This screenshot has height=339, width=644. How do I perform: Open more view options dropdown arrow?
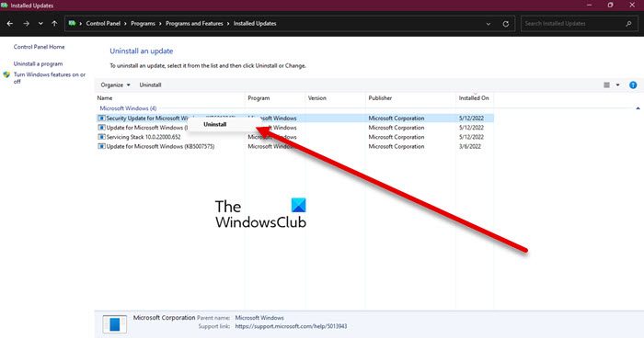(617, 85)
